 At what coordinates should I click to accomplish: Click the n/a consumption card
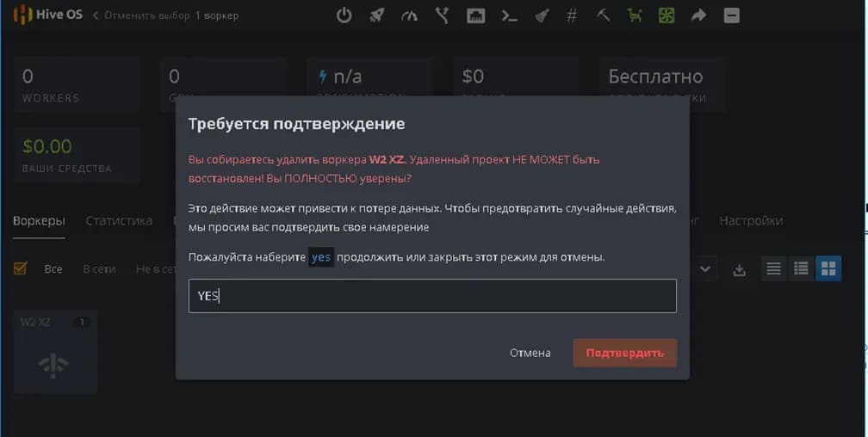point(369,77)
